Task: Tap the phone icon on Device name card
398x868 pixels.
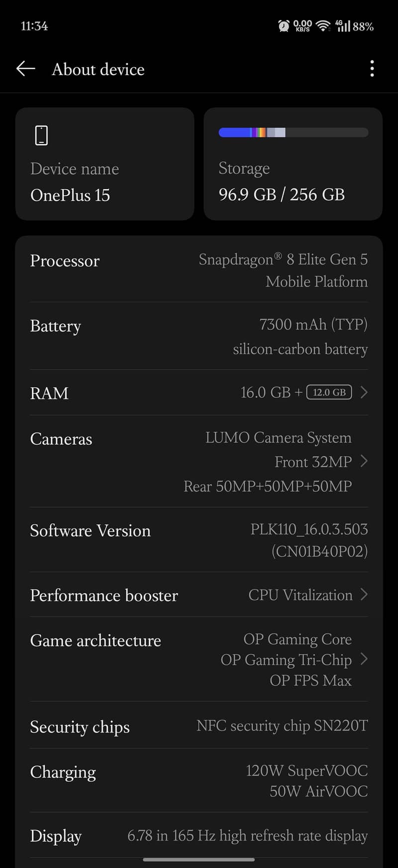Action: click(41, 134)
